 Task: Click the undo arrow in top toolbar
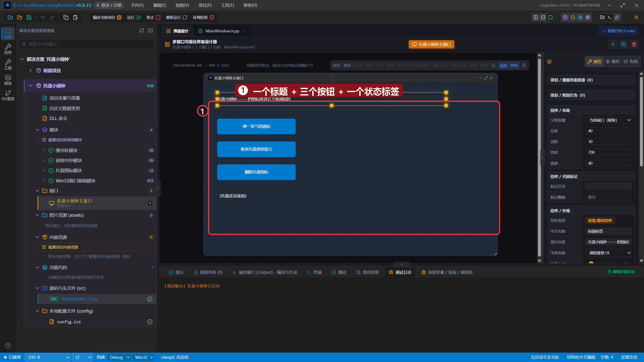point(43,17)
